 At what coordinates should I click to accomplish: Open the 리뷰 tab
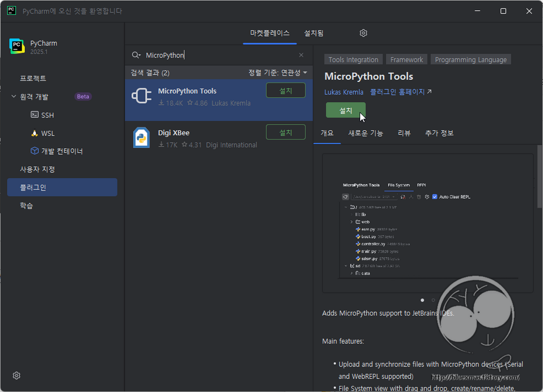click(404, 133)
